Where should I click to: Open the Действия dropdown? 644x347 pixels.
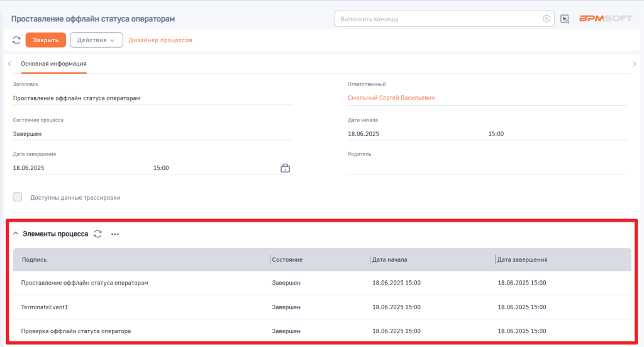96,40
